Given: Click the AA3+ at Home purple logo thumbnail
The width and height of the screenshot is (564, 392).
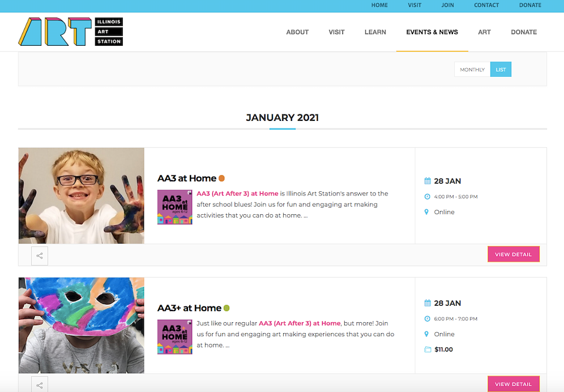Looking at the screenshot, I should pos(175,337).
